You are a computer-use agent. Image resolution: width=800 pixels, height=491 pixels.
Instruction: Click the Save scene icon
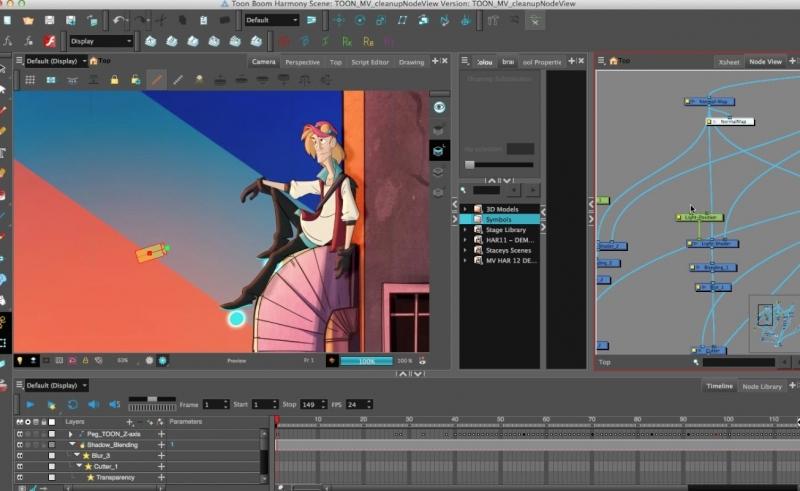coord(49,20)
